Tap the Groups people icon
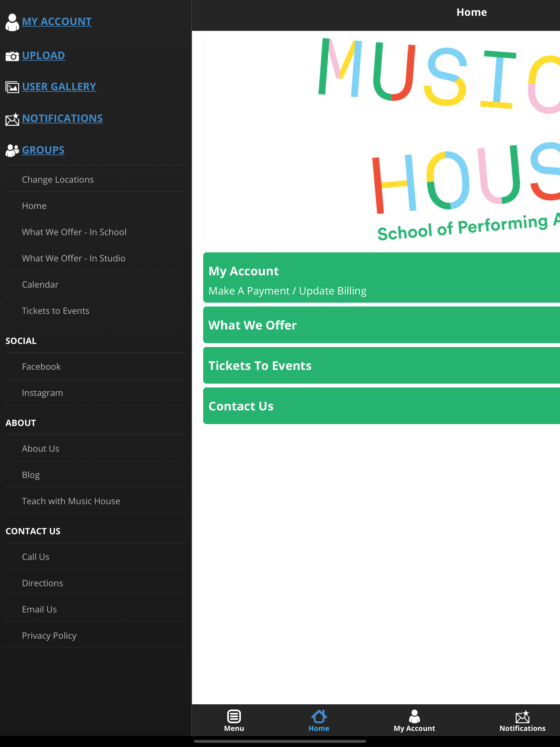This screenshot has width=560, height=747. coord(12,151)
